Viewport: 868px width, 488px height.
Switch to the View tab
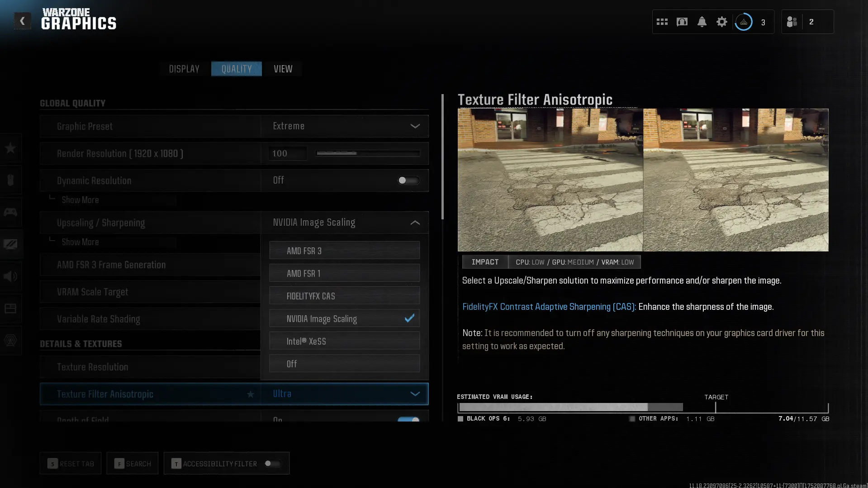point(283,69)
